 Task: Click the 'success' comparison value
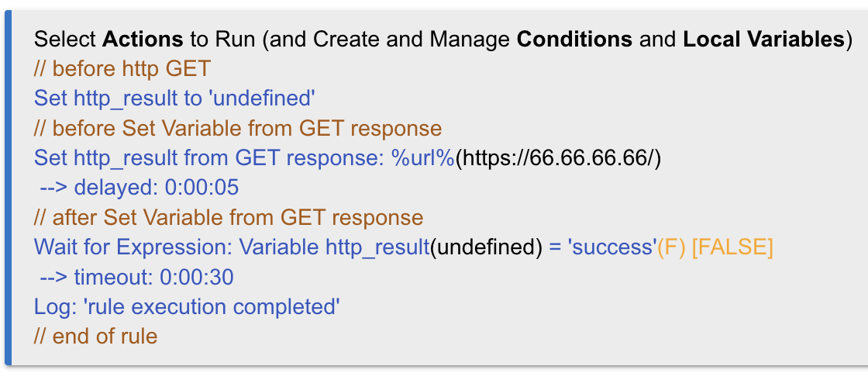611,247
